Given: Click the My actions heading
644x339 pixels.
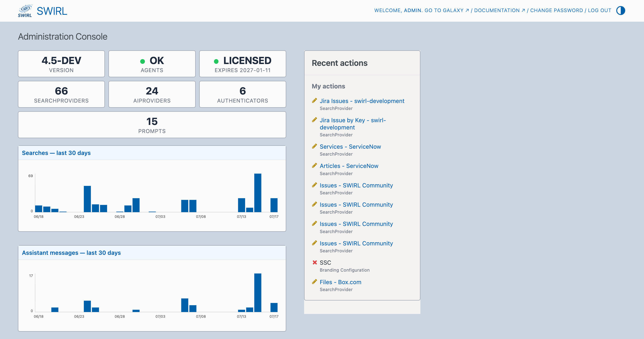Looking at the screenshot, I should 328,86.
